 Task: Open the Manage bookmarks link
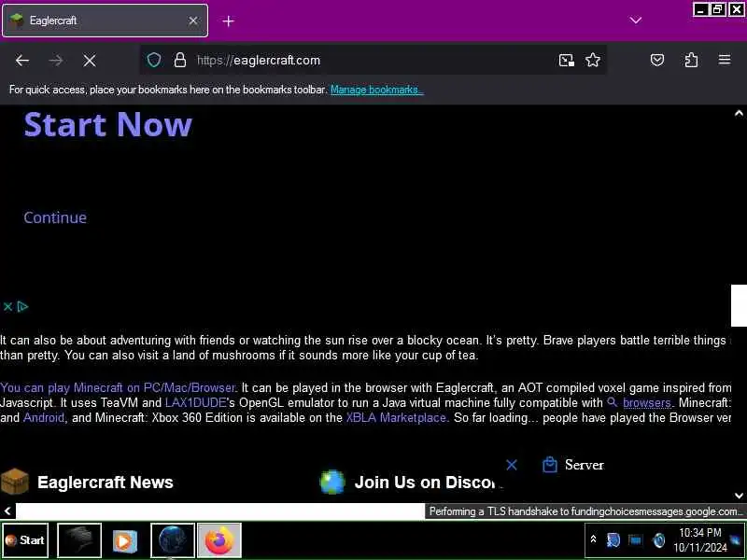(376, 90)
